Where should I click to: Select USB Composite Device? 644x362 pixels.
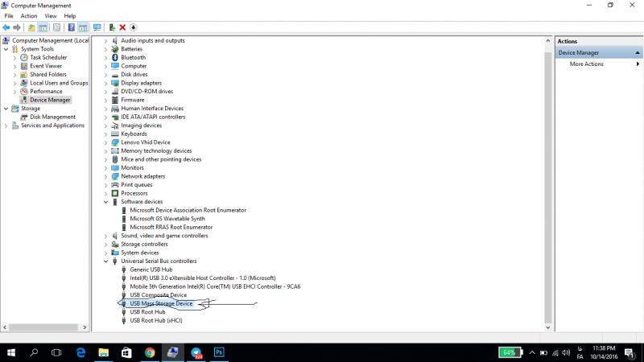point(158,295)
